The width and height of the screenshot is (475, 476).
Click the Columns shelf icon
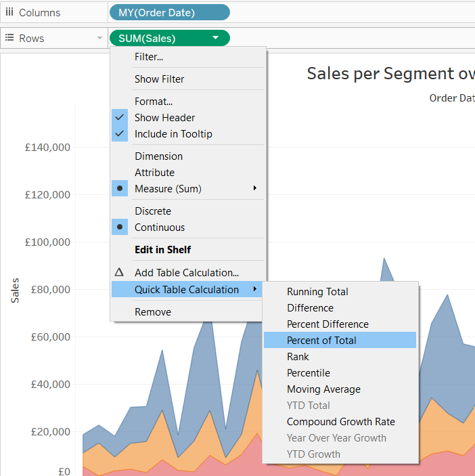(9, 13)
